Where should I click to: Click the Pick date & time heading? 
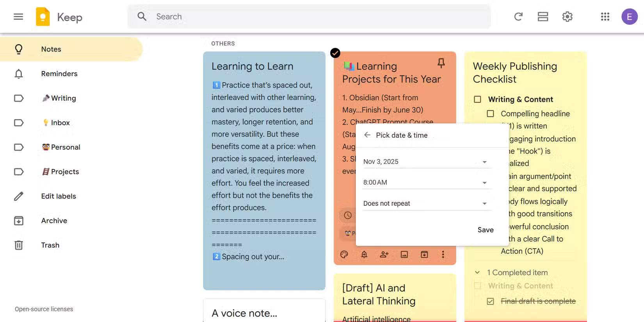pos(402,135)
